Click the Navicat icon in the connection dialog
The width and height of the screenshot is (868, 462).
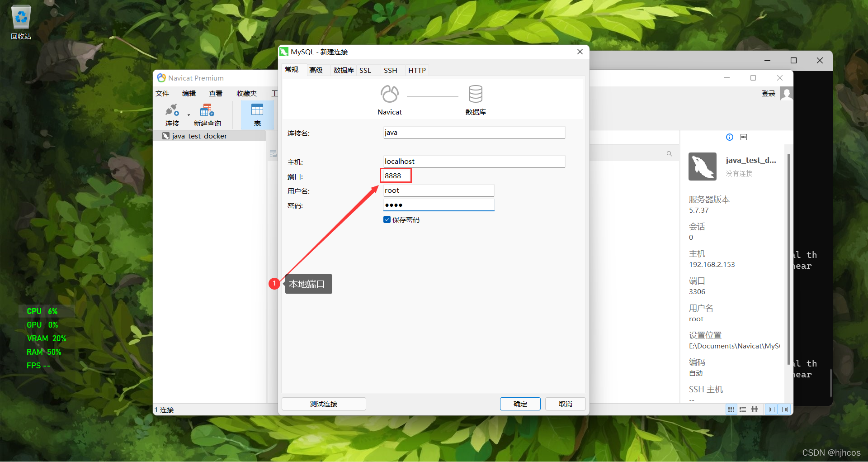390,95
